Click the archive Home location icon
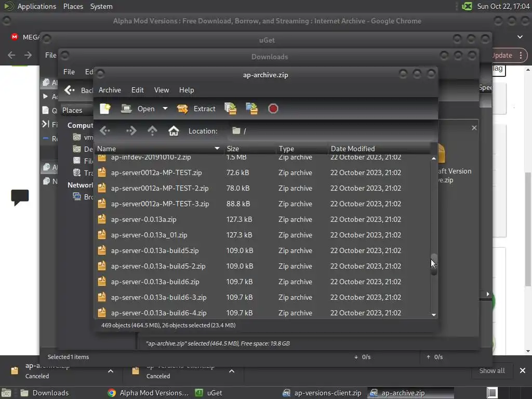This screenshot has width=532, height=399. coord(174,130)
